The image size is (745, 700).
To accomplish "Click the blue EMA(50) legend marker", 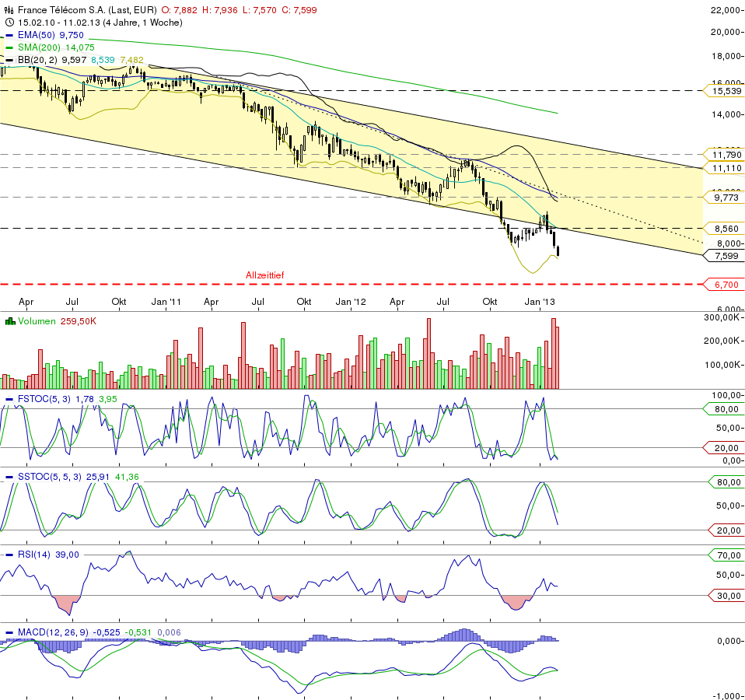I will pyautogui.click(x=9, y=35).
